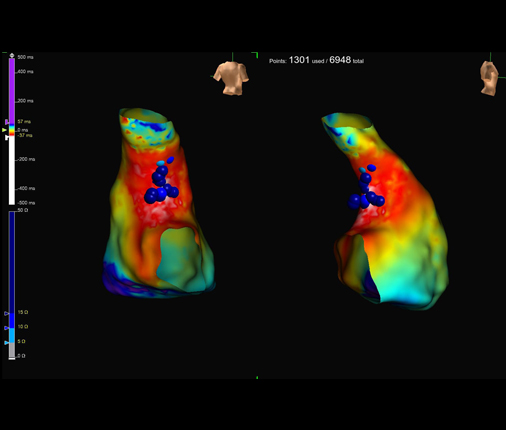Click the 'Points: 1301 used / 6948 total' readout
This screenshot has width=506, height=430.
point(316,60)
